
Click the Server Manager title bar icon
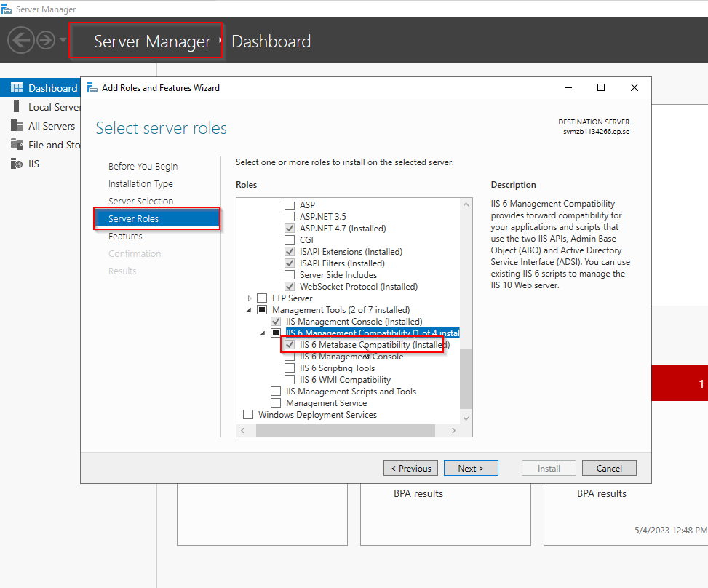tap(7, 9)
